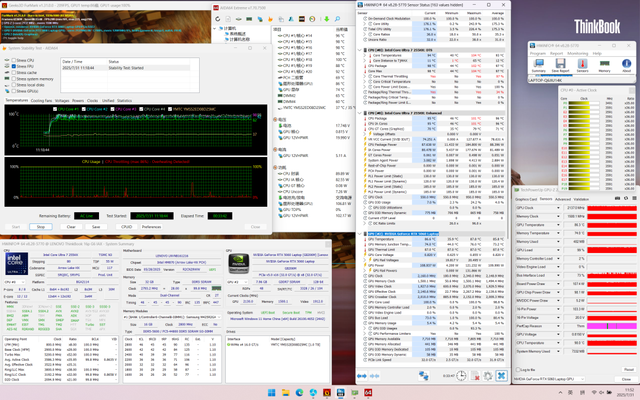Open Graphics Card tab in GPU-Z
Image resolution: width=640 pixels, height=400 pixels.
pos(526,199)
